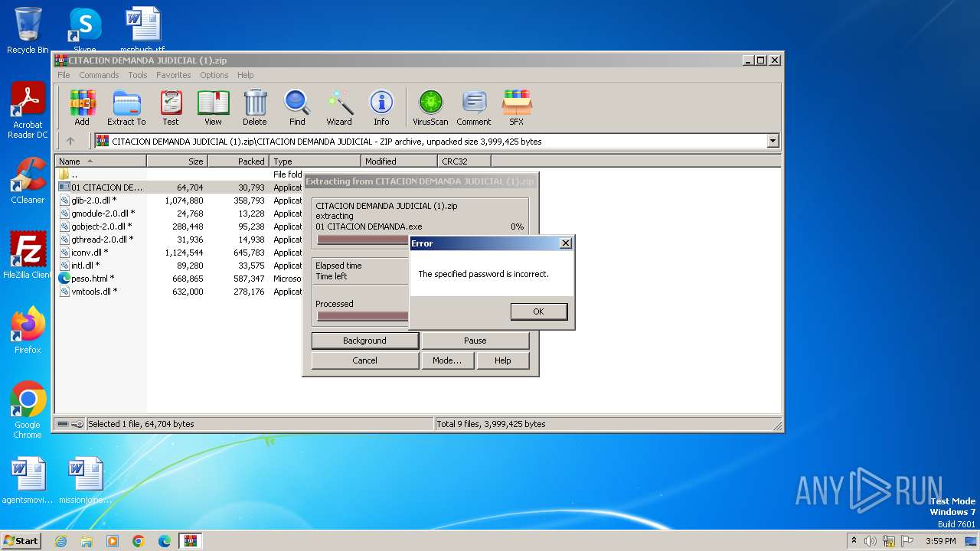Viewport: 980px width, 551px height.
Task: Click the SFX toolbar icon
Action: click(517, 107)
